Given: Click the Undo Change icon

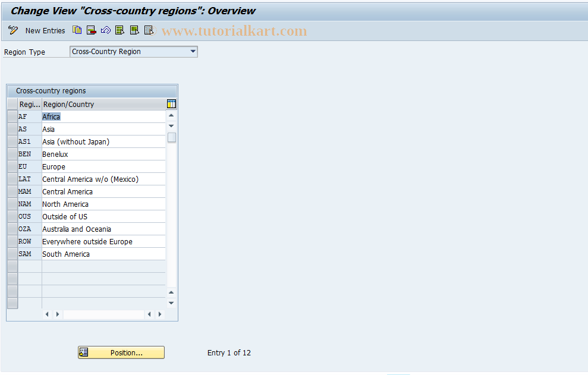Looking at the screenshot, I should [x=106, y=30].
